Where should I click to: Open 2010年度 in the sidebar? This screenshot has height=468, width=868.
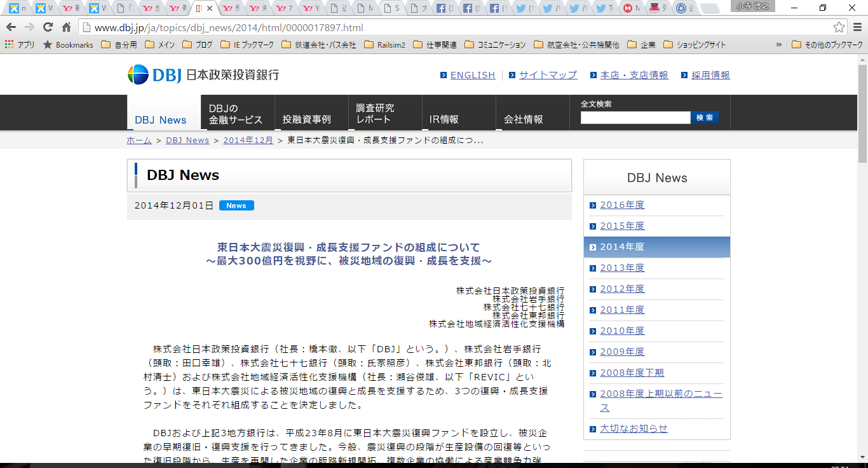pyautogui.click(x=622, y=331)
